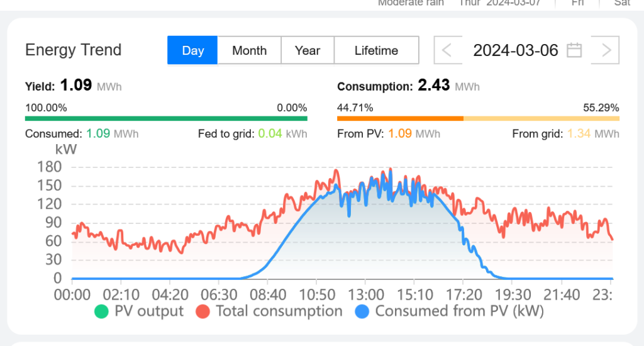Open the 2024-03-06 date field
The width and height of the screenshot is (644, 346).
point(515,50)
